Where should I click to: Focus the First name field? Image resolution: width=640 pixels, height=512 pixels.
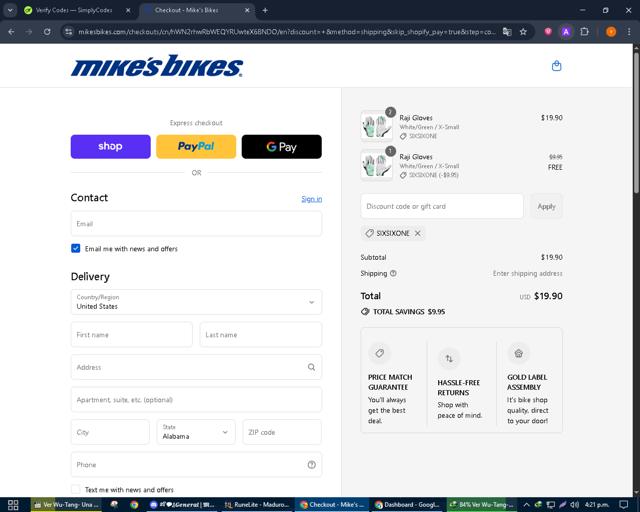tap(131, 334)
